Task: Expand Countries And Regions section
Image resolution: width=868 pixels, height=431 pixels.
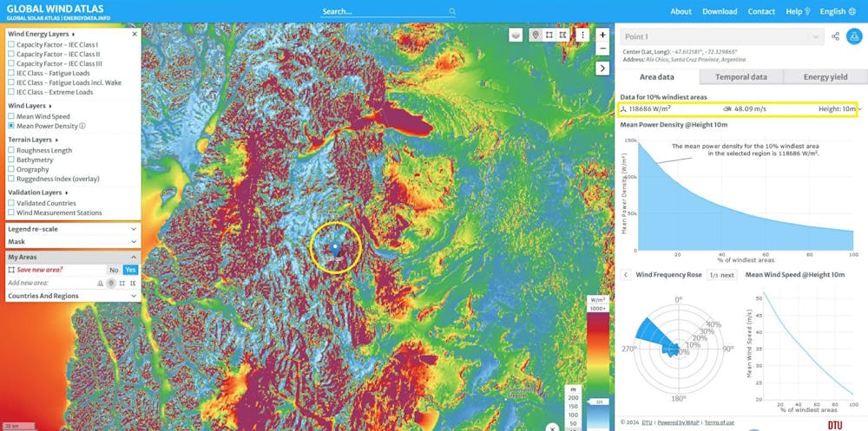Action: tap(73, 296)
